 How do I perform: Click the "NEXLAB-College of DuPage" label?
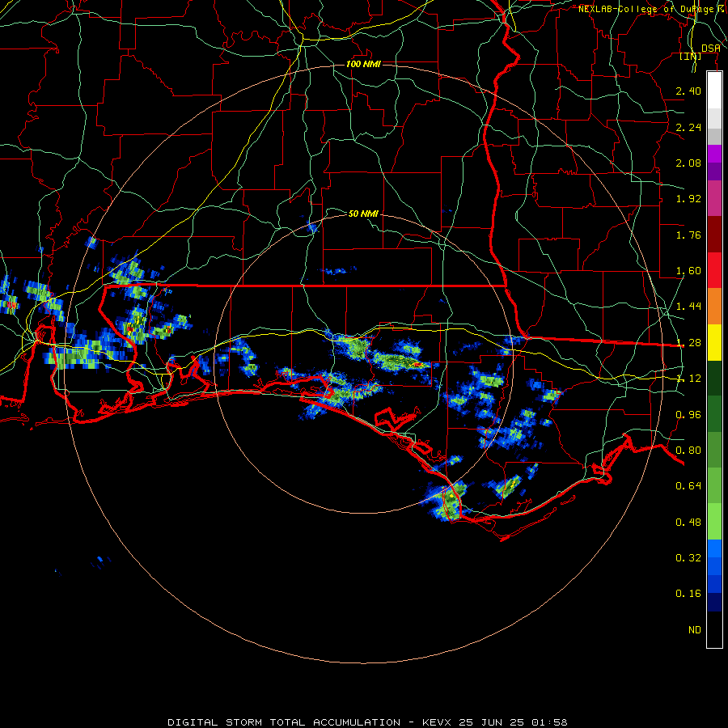645,9
